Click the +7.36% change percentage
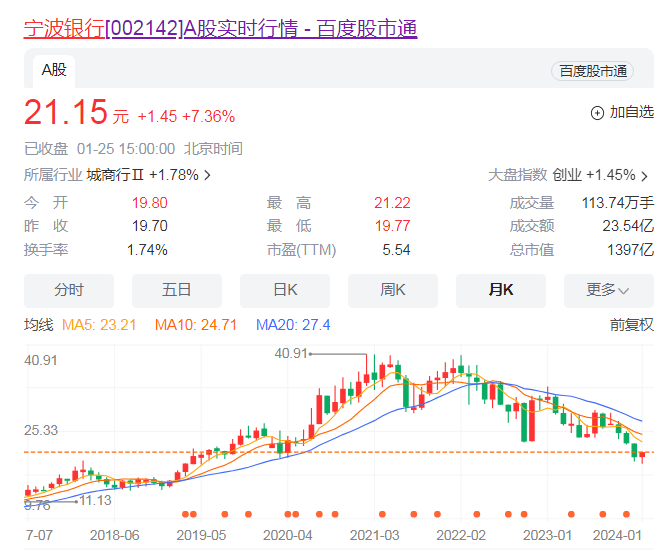Viewport: 669px width, 551px height. pos(208,116)
